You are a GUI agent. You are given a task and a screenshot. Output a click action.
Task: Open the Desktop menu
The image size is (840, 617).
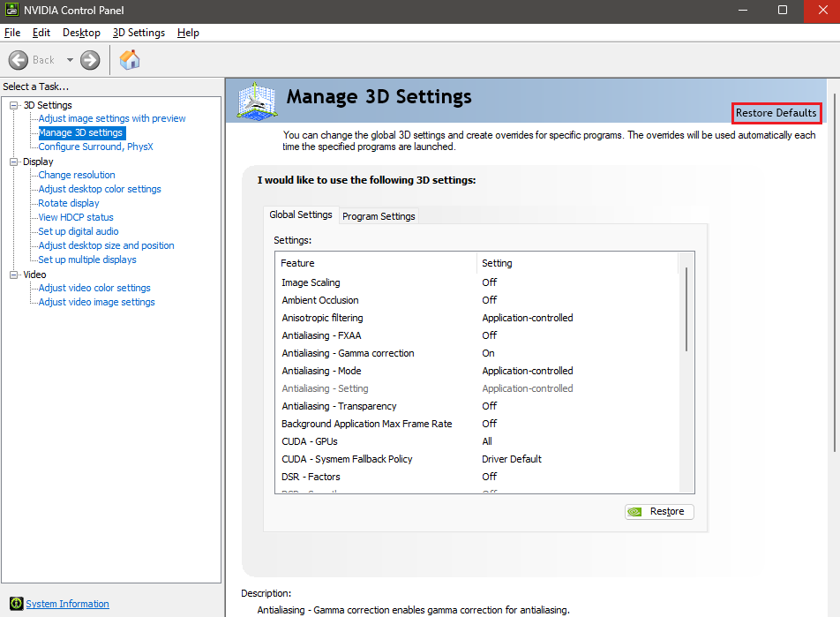coord(81,33)
